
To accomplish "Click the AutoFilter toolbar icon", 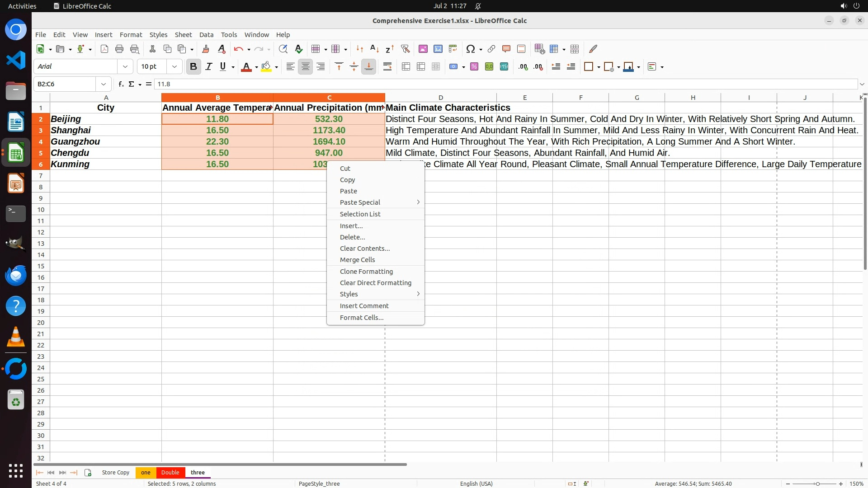I will click(x=405, y=49).
